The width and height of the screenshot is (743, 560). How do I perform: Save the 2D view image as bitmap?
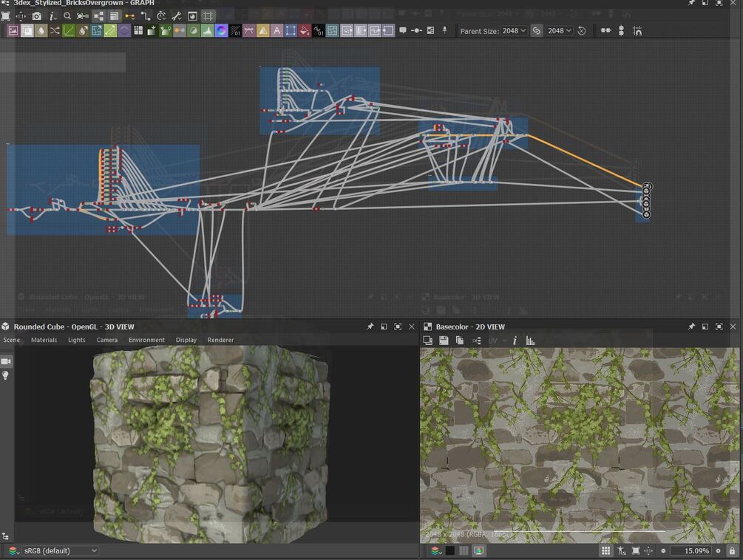[444, 341]
